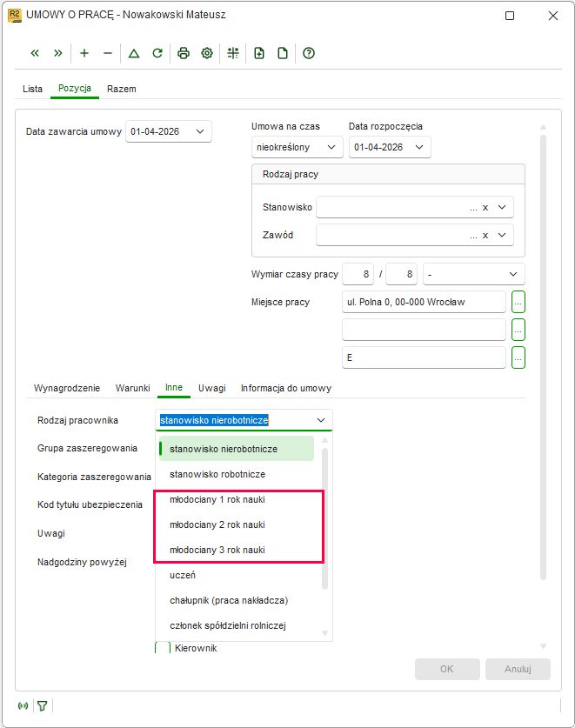
Task: Maximize the Umowy o pracę window
Action: point(510,16)
